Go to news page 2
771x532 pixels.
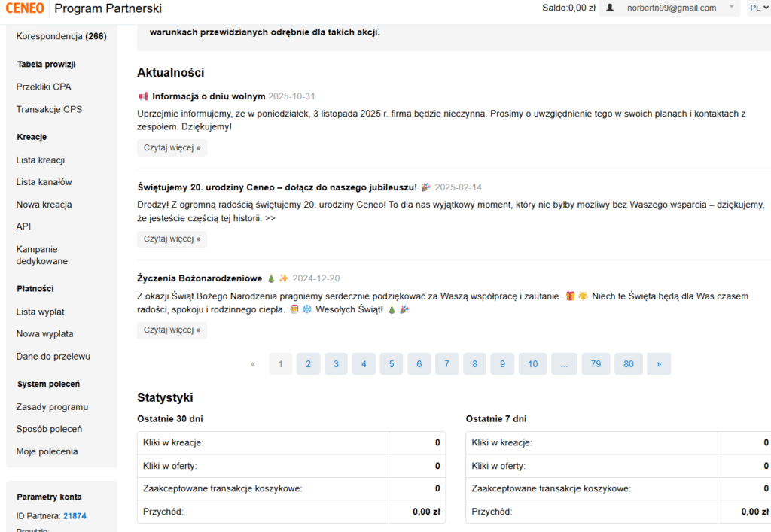point(308,364)
